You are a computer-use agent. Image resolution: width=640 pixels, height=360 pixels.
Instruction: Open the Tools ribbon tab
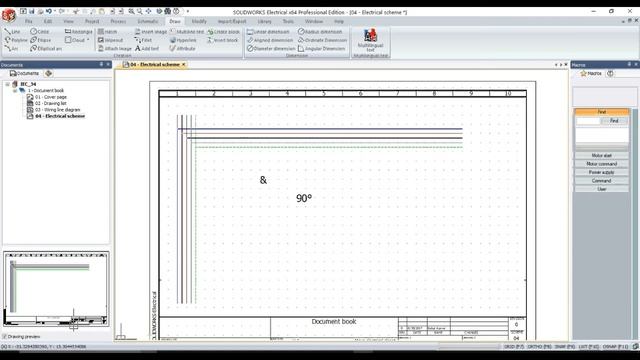coord(288,21)
